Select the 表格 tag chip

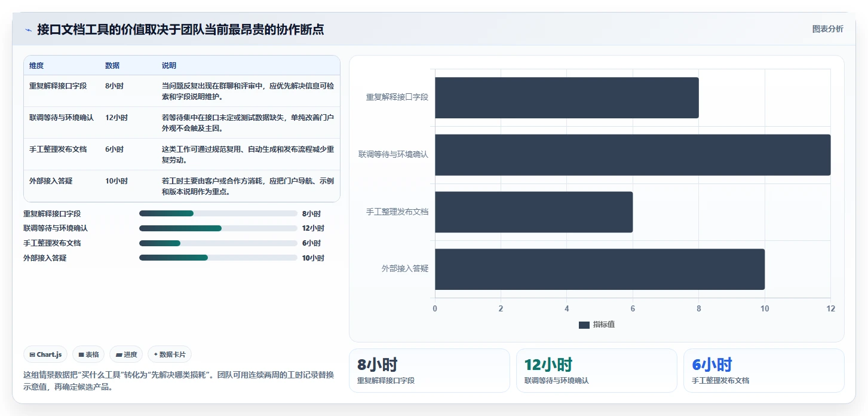pyautogui.click(x=88, y=354)
